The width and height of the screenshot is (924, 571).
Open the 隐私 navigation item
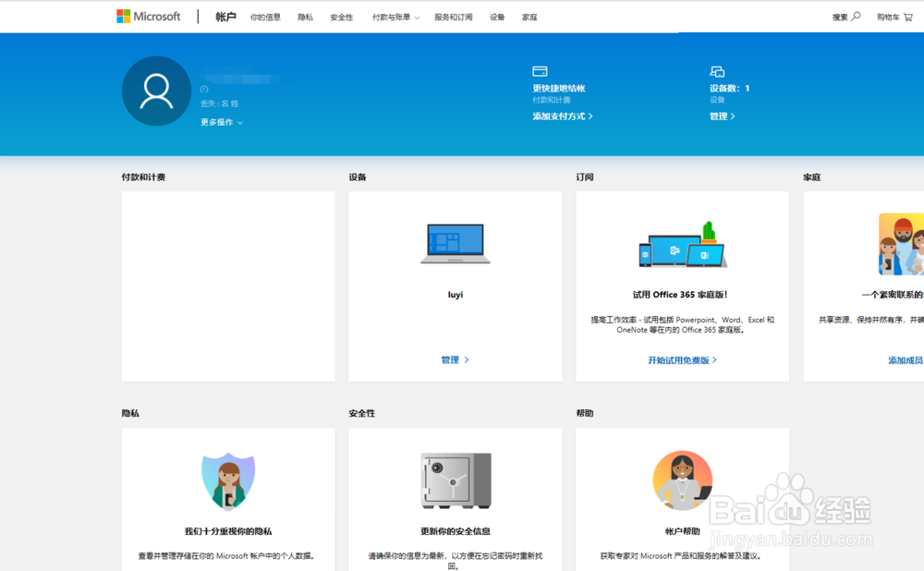tap(305, 17)
